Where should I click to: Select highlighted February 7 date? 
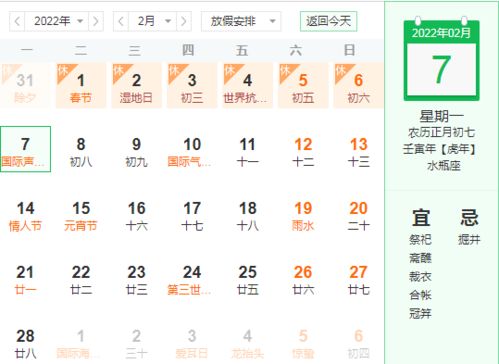[x=25, y=149]
